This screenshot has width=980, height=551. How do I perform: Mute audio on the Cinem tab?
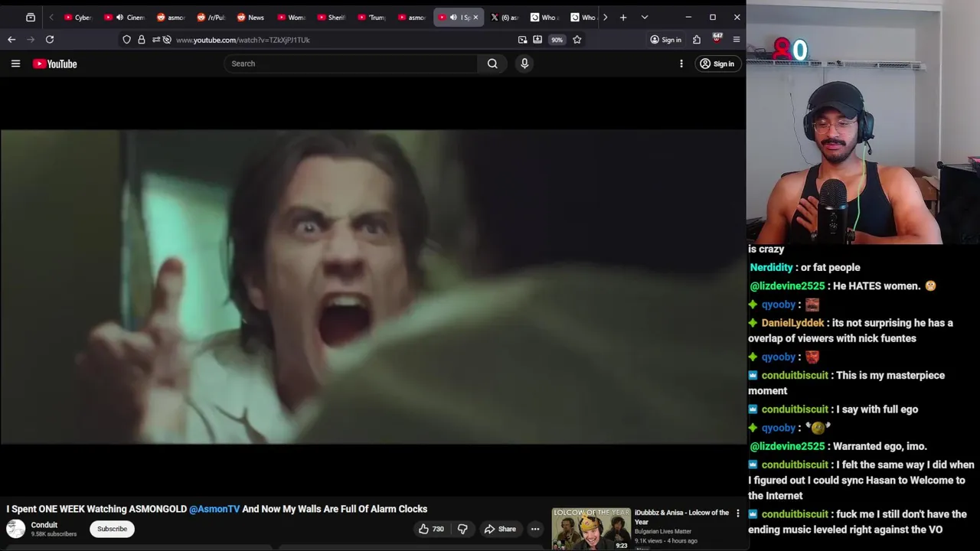click(x=119, y=17)
